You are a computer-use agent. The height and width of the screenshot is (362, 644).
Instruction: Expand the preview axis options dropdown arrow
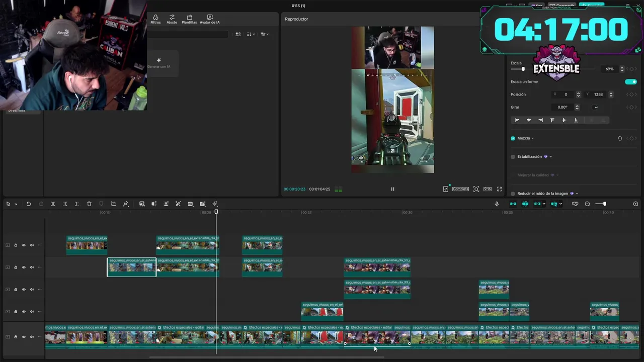561,204
